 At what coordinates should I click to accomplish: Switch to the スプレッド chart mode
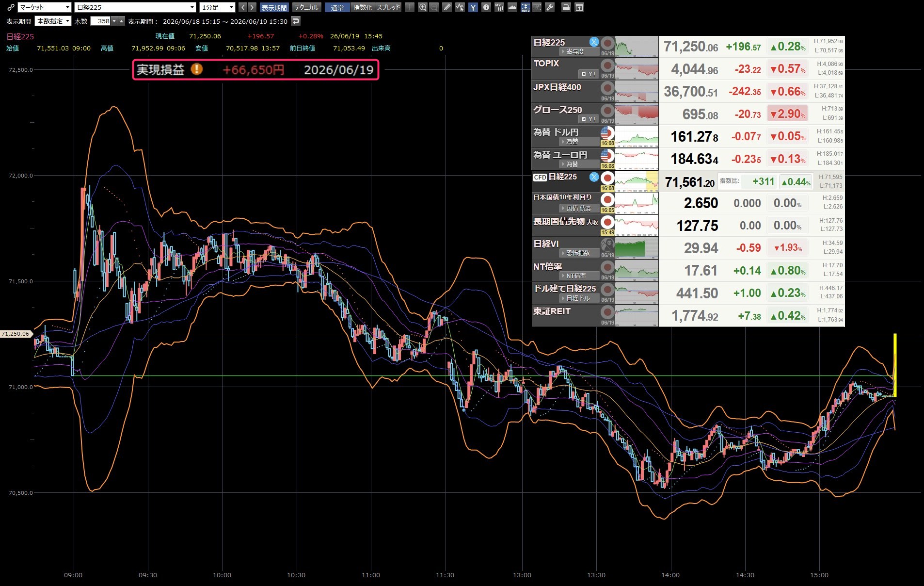(389, 7)
